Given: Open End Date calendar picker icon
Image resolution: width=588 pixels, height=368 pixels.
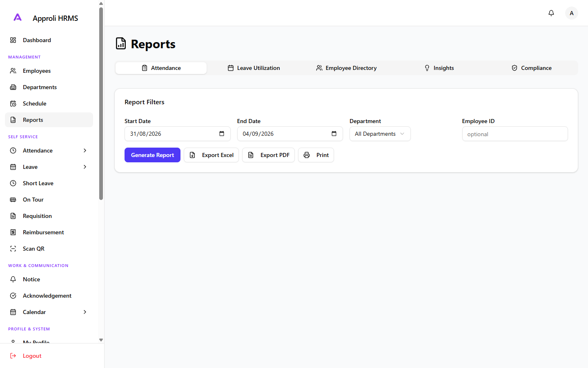Looking at the screenshot, I should click(334, 134).
